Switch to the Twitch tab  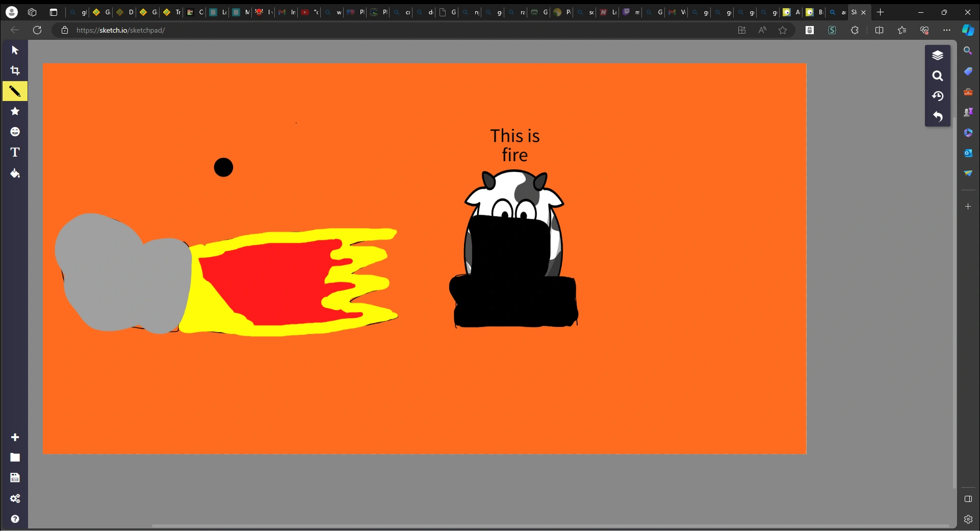[631, 12]
